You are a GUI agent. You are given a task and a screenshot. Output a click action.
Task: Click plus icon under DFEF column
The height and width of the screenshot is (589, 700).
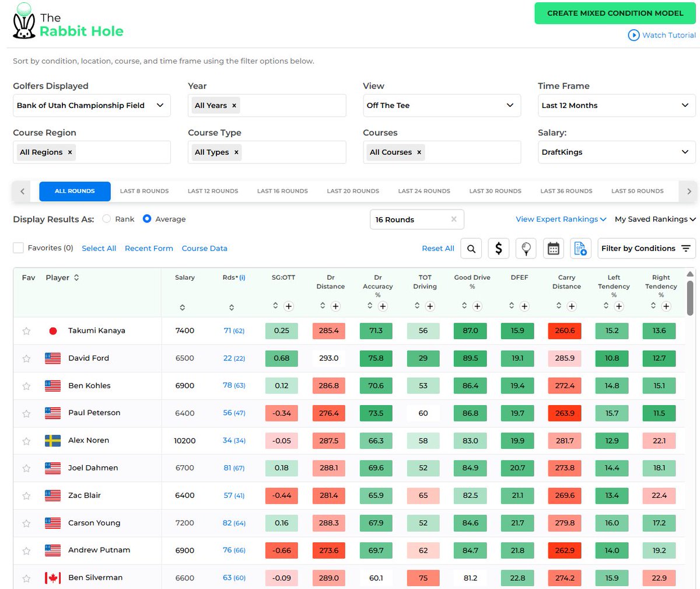click(524, 306)
